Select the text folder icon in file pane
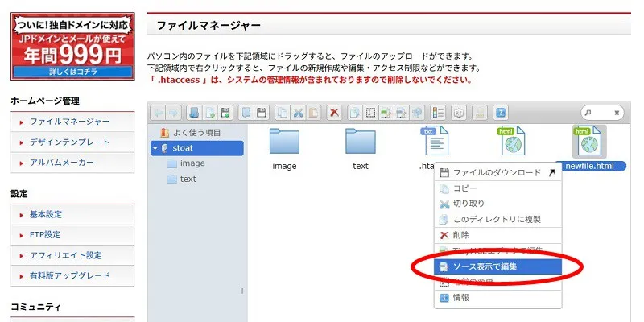The image size is (644, 322). (360, 141)
